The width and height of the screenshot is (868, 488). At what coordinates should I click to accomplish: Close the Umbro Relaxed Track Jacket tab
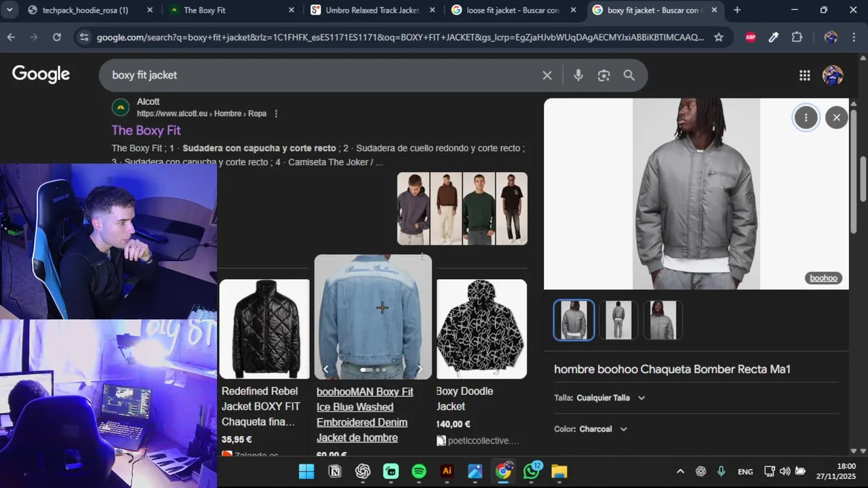432,10
